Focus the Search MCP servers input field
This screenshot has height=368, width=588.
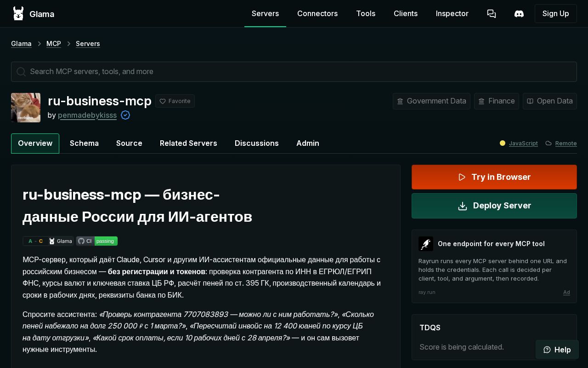click(x=294, y=72)
